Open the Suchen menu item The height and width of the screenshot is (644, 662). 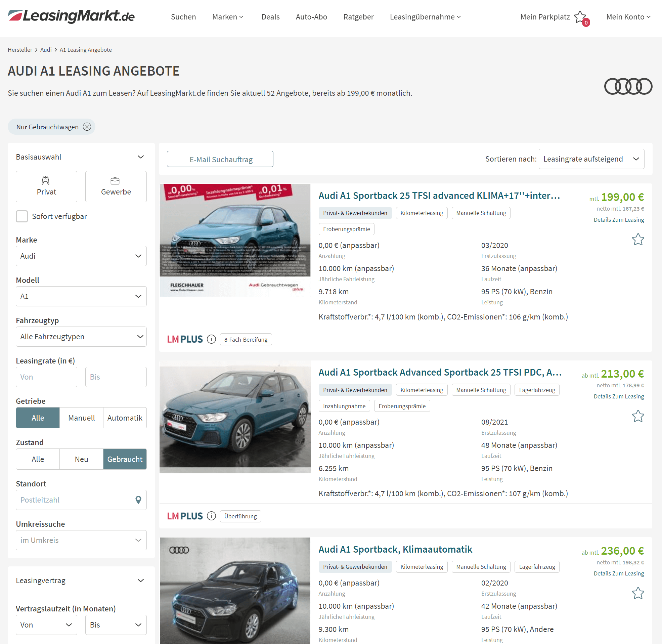(x=183, y=17)
